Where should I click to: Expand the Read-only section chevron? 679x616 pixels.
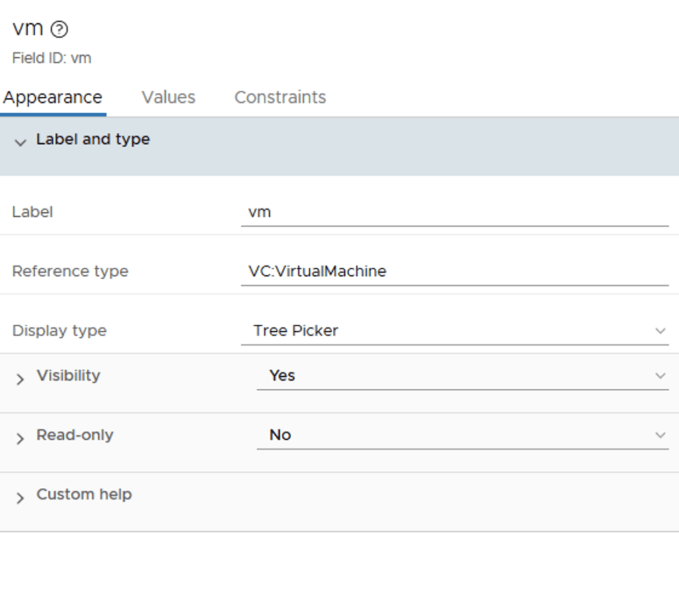[20, 438]
